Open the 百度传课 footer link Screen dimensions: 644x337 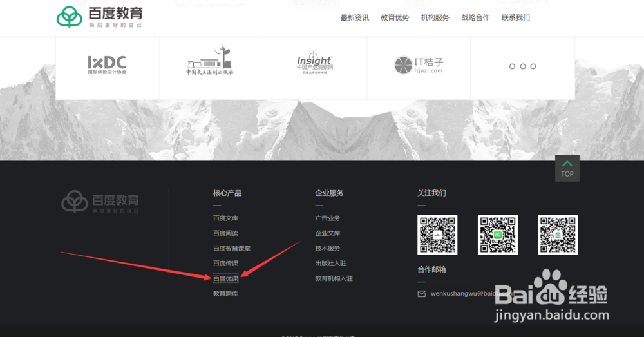225,264
